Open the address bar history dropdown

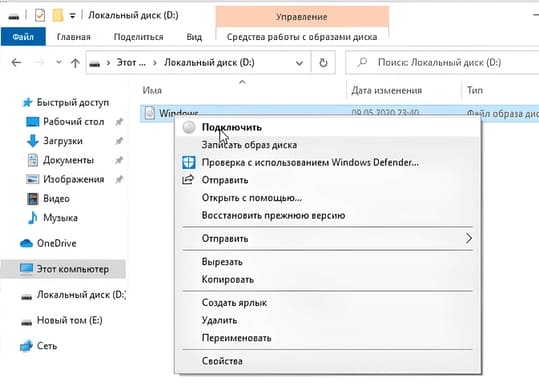click(299, 63)
